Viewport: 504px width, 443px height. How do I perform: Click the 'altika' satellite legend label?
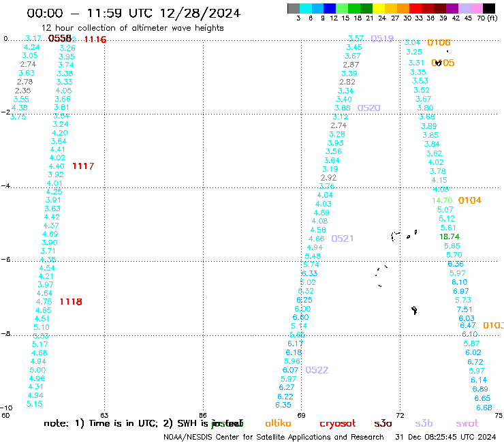[x=278, y=423]
